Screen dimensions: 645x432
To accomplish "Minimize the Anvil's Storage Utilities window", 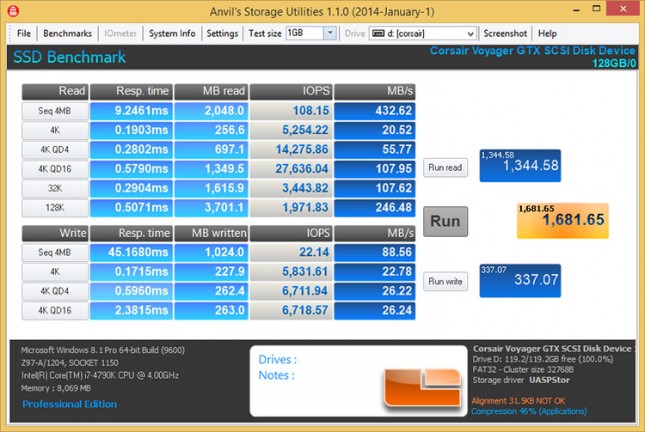I will [576, 9].
